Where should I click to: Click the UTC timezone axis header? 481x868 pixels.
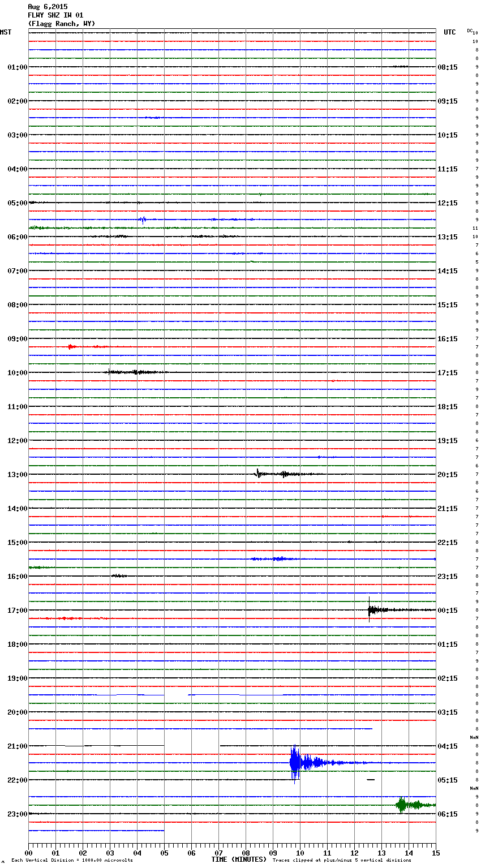[449, 32]
